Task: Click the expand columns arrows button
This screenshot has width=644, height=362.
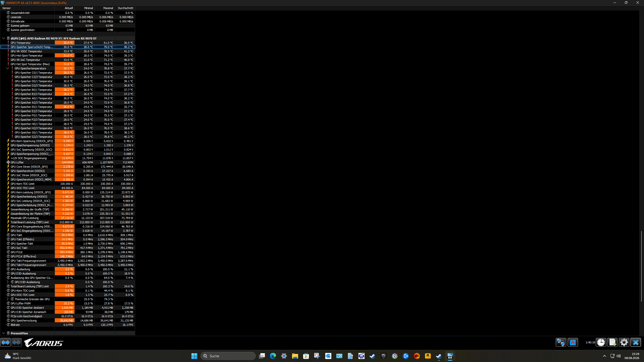Action: point(6,342)
